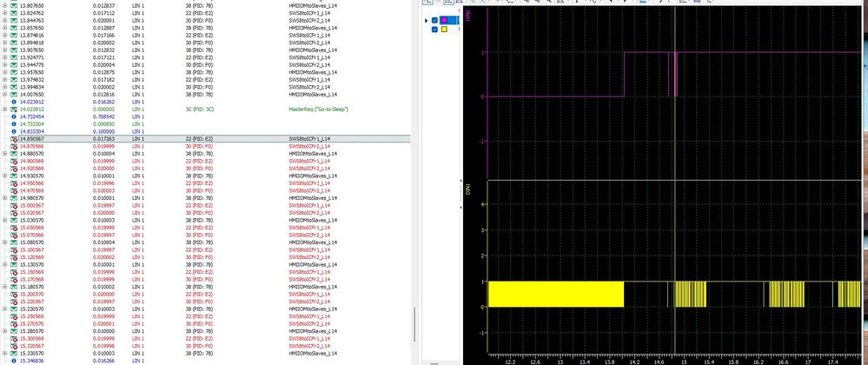Expand the frame at 13.824762

[x=5, y=13]
